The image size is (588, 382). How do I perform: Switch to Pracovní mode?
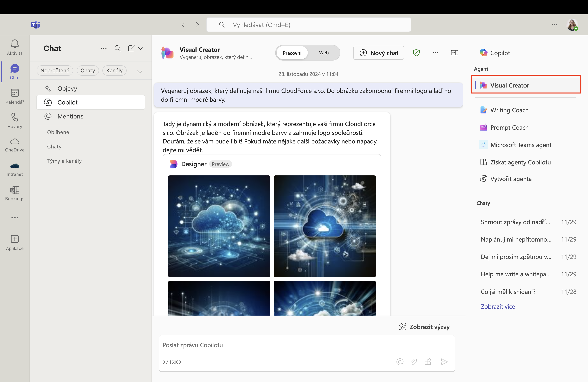(292, 53)
